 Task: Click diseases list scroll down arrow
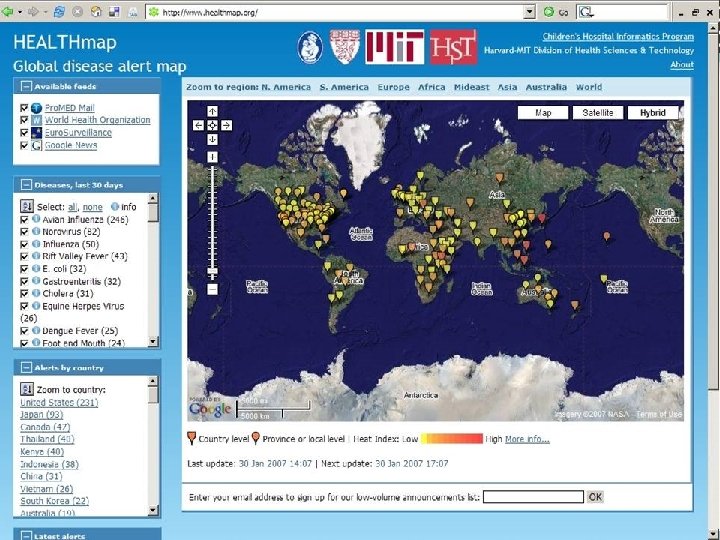coord(153,341)
